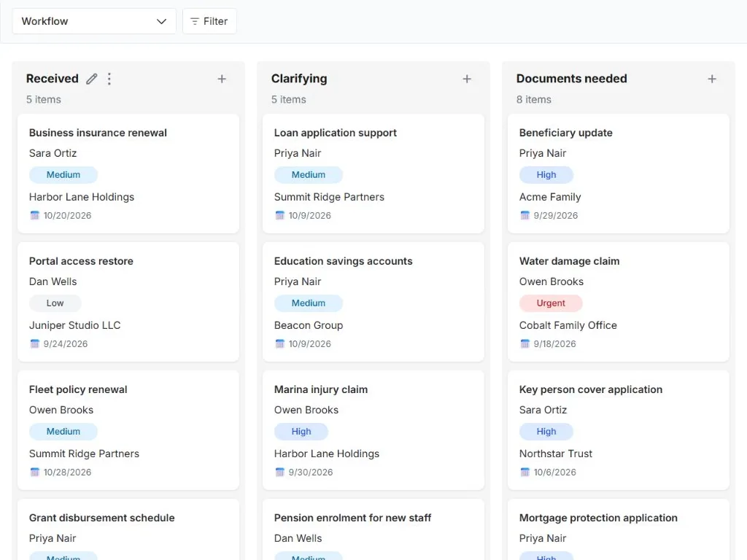Click the calendar icon beside 9/29/2026
747x560 pixels.
pos(525,215)
